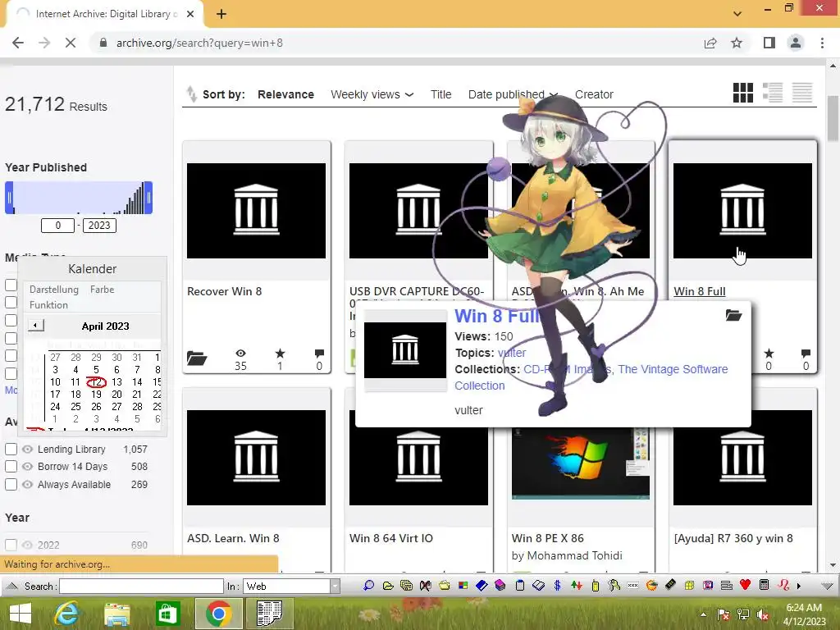Click the calculator icon in bottom toolbar

click(765, 585)
